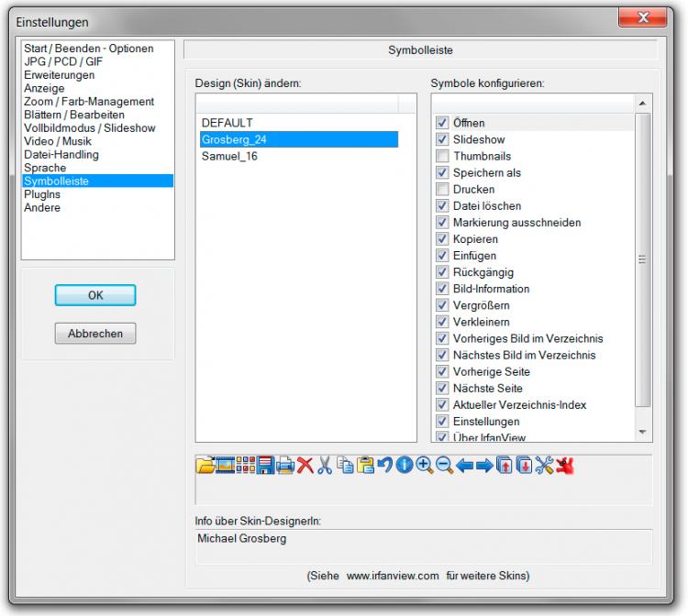Uncheck the Slideshow symbol checkbox
This screenshot has width=688, height=616.
[x=442, y=140]
